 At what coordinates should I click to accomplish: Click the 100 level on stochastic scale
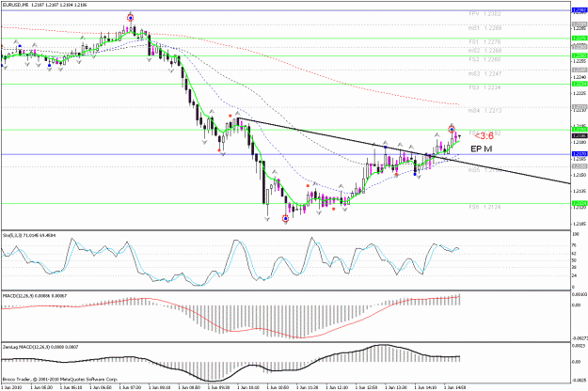click(575, 234)
